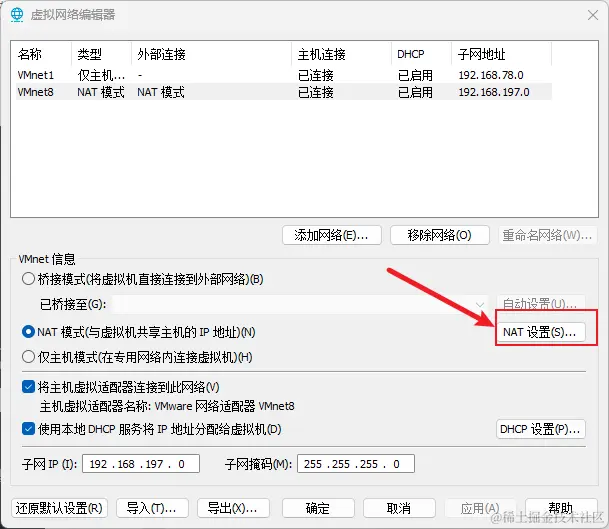Click the 192.168.78.0 subnet cell
609x529 pixels.
491,75
